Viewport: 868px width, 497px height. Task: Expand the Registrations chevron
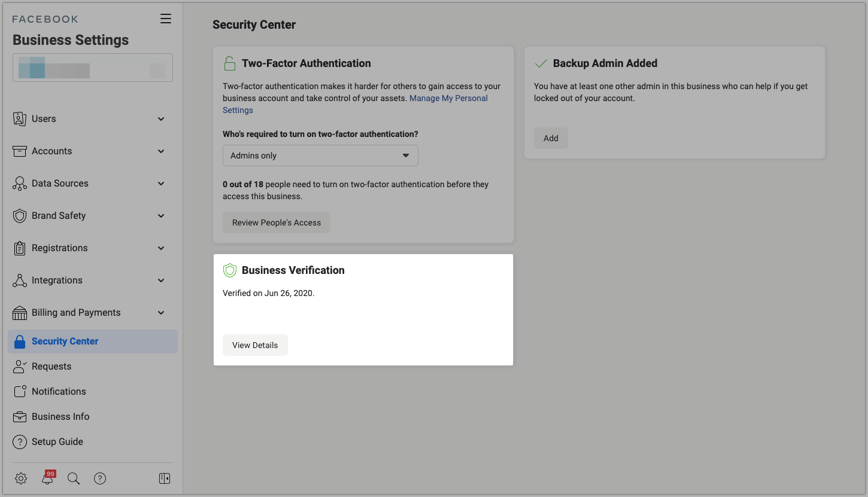click(x=161, y=248)
